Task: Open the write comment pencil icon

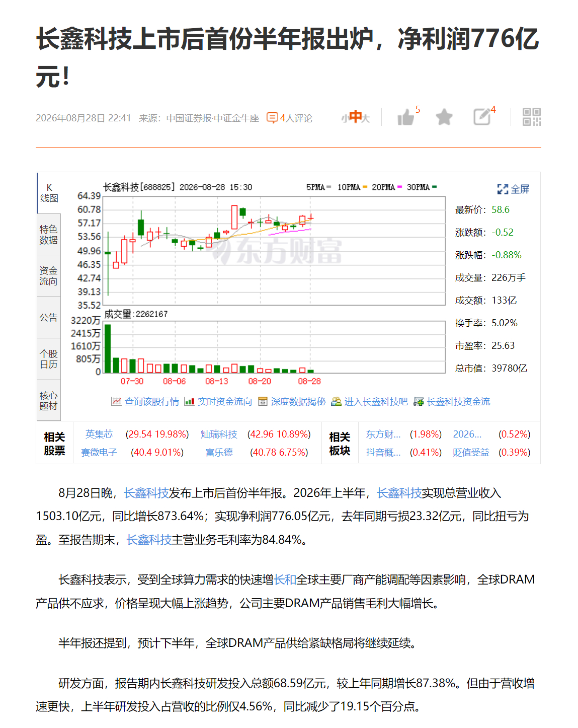Action: [482, 117]
